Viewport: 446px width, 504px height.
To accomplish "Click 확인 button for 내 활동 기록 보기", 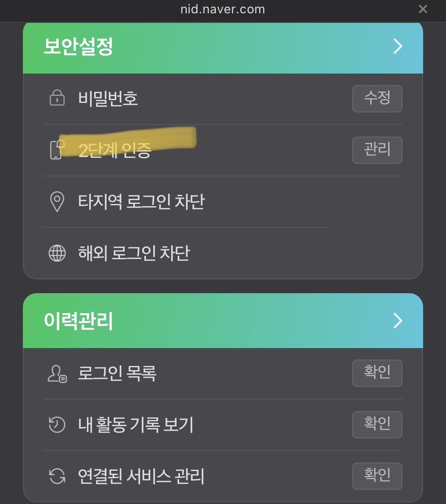I will pos(377,425).
